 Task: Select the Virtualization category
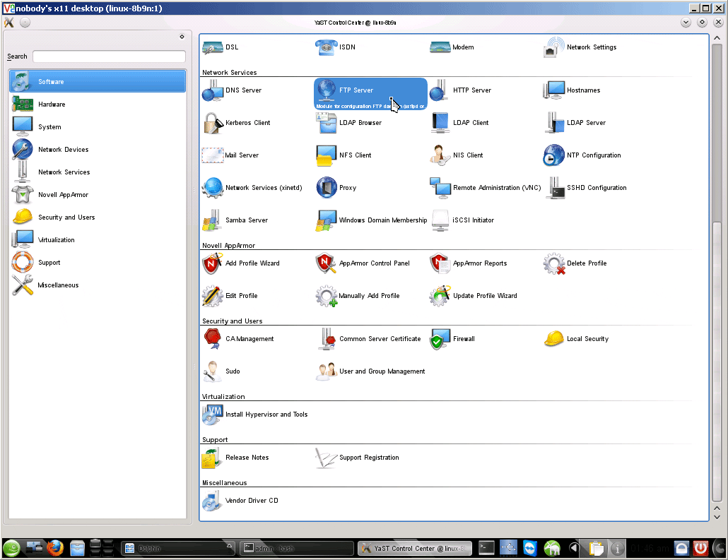(98, 240)
